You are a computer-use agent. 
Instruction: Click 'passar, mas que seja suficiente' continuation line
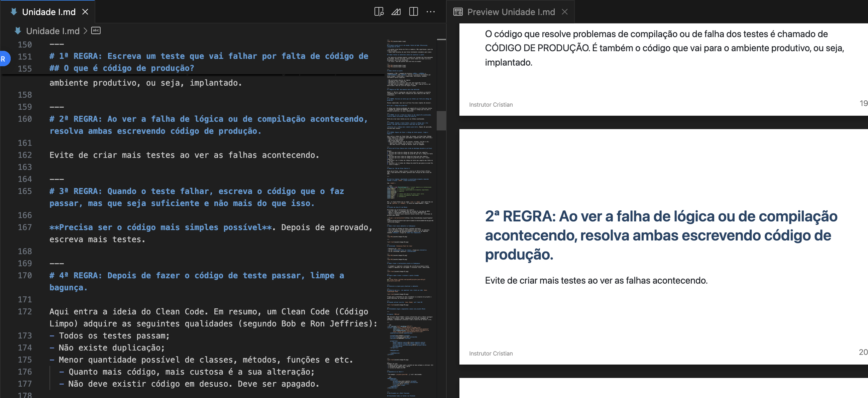pyautogui.click(x=182, y=203)
